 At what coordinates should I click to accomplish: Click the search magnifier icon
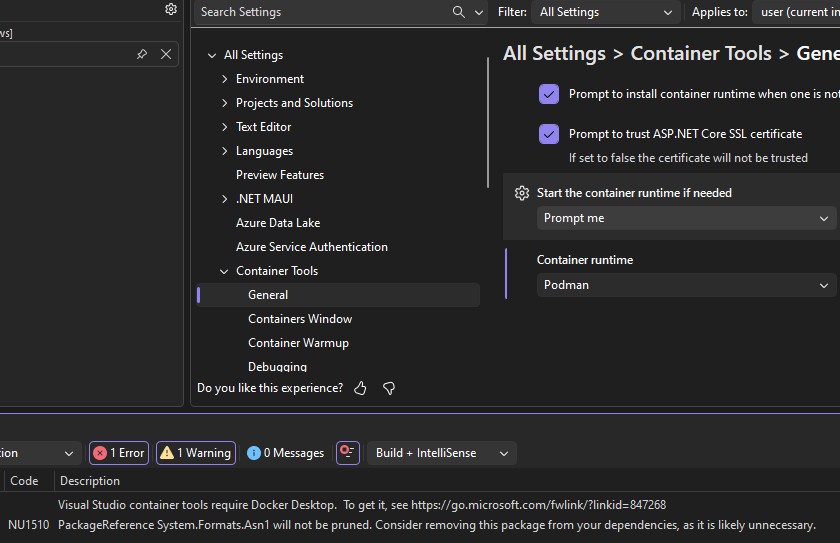[459, 12]
